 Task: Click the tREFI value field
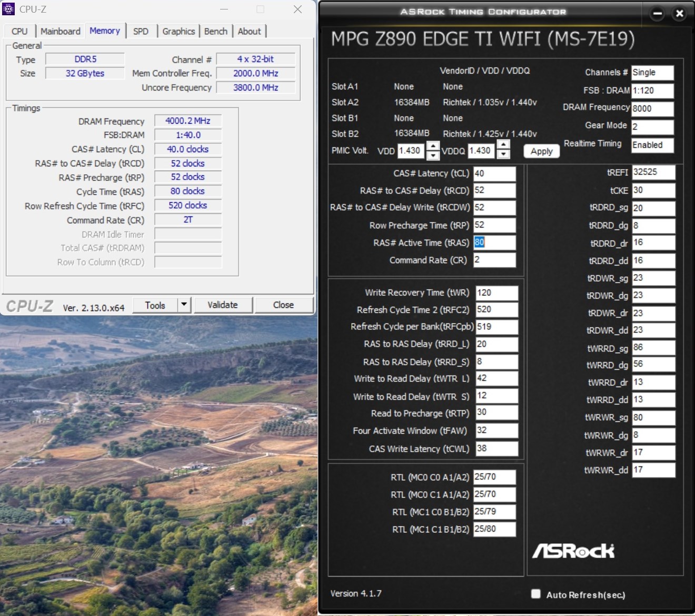(653, 172)
